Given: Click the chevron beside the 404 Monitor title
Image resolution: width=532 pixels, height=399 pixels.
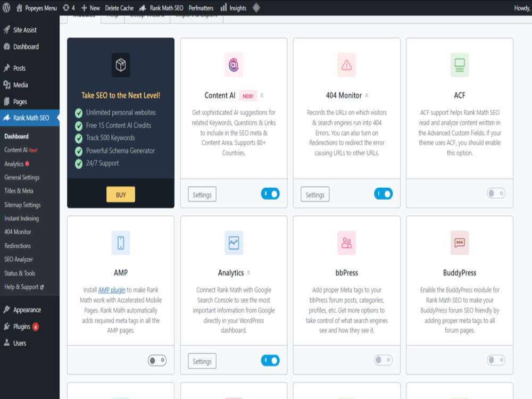Looking at the screenshot, I should click(x=367, y=96).
